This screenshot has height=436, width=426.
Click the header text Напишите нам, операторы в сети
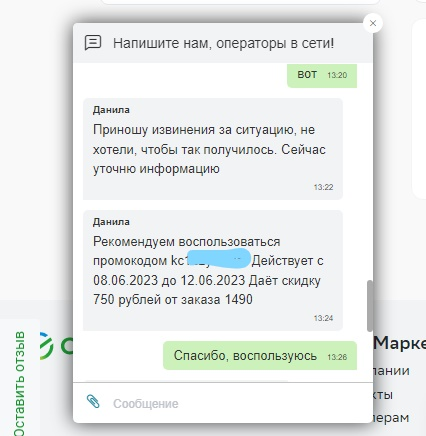tap(223, 43)
